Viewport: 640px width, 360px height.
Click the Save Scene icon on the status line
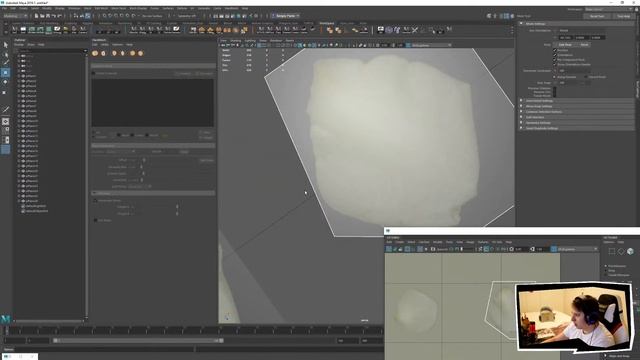(48, 16)
